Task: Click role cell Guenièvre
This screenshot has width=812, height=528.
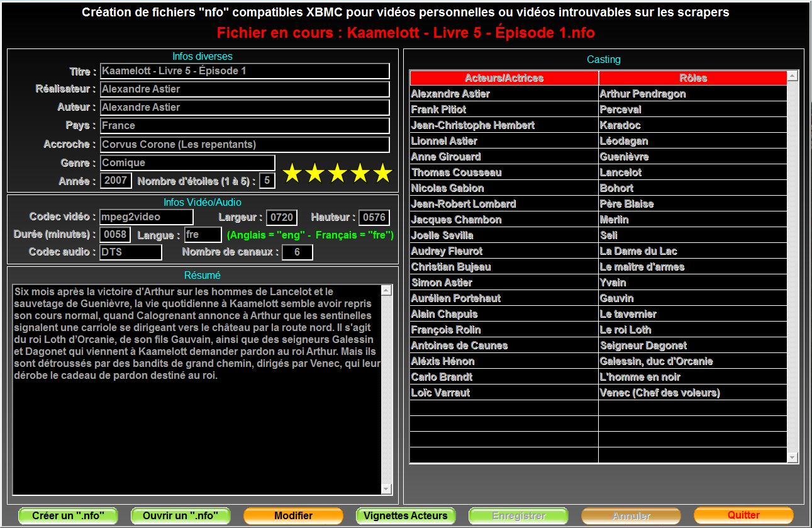Action: 693,157
